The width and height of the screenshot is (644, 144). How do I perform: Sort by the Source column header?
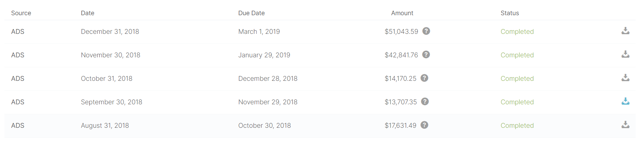click(x=21, y=13)
